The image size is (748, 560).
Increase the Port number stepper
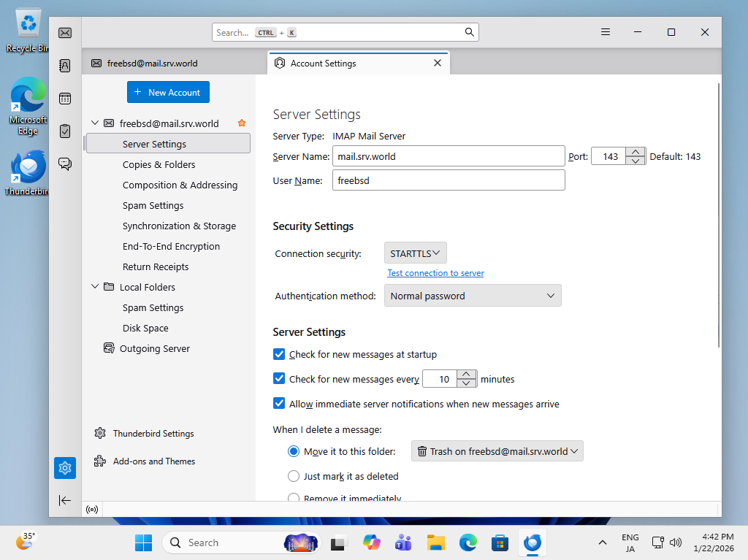tap(636, 152)
